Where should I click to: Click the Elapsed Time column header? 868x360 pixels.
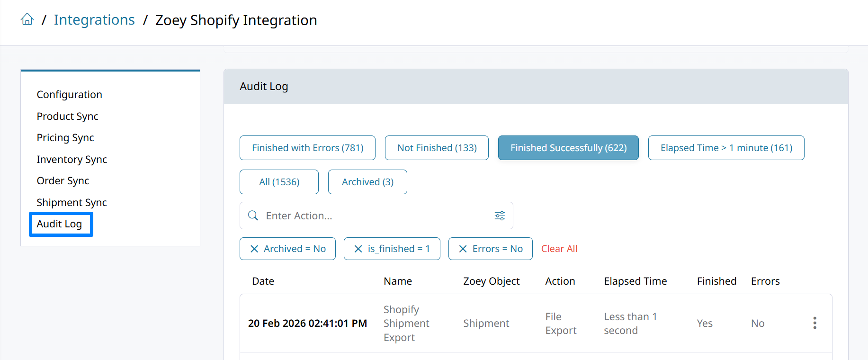(635, 281)
